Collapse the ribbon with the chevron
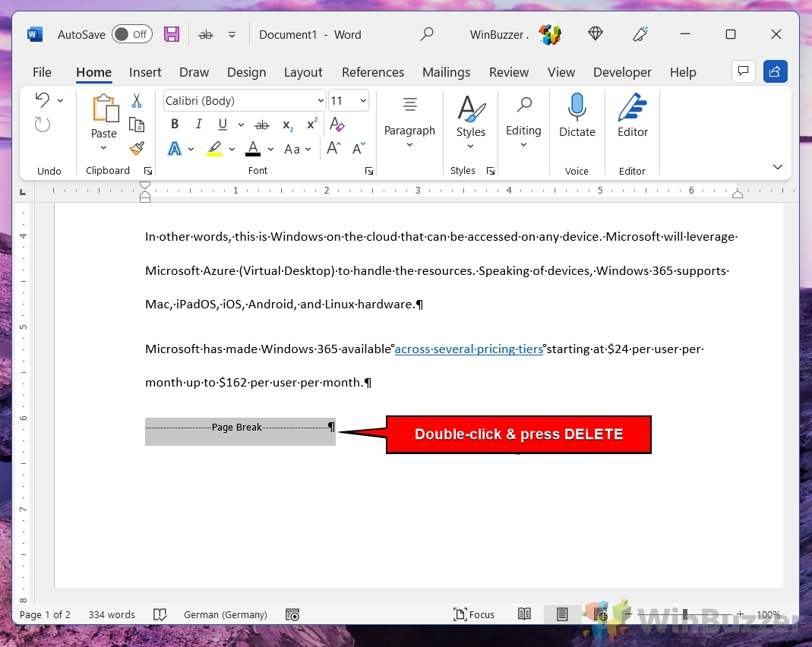Viewport: 812px width, 647px height. [777, 166]
